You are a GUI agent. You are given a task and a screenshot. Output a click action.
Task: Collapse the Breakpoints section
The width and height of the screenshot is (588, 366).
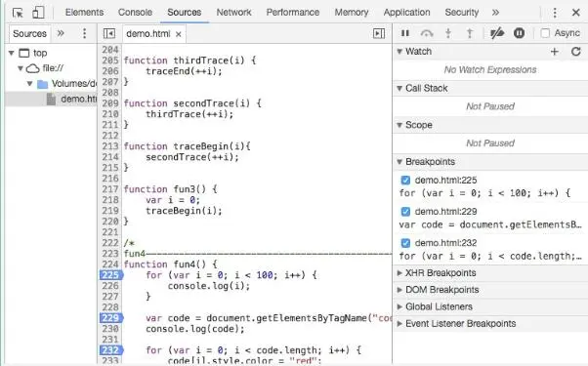tap(399, 162)
